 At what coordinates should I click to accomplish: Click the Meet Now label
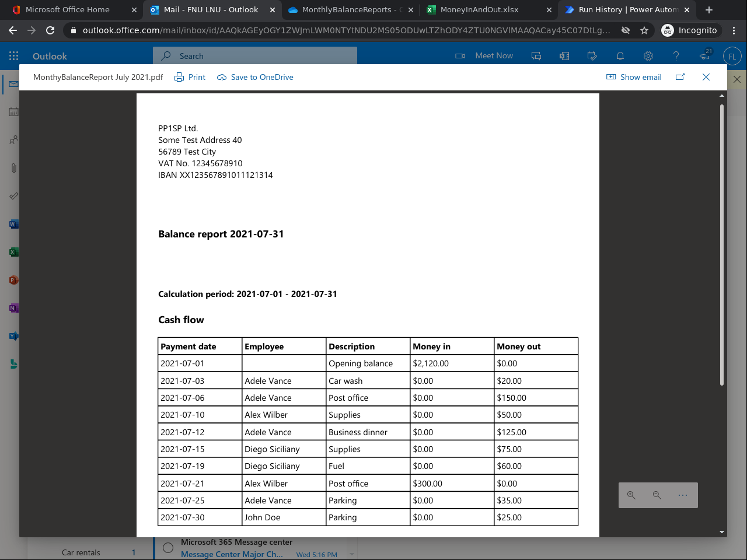click(494, 56)
